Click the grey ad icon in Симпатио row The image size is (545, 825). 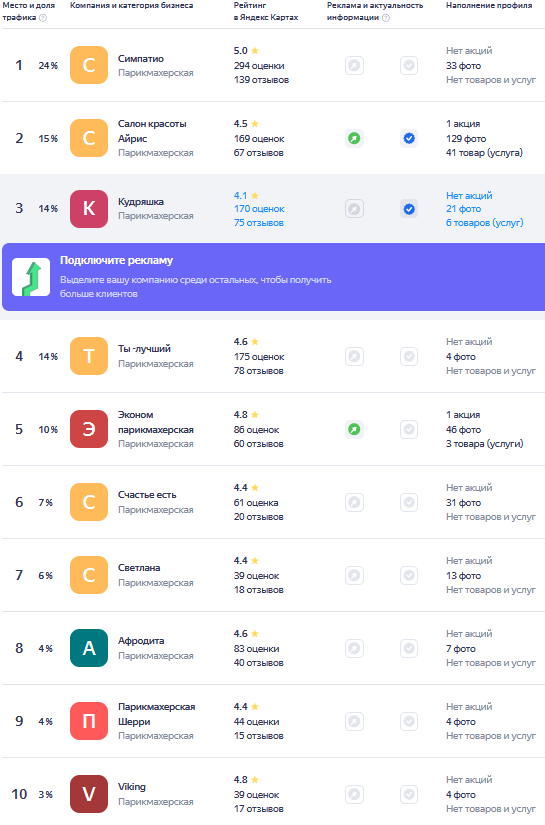pyautogui.click(x=354, y=66)
